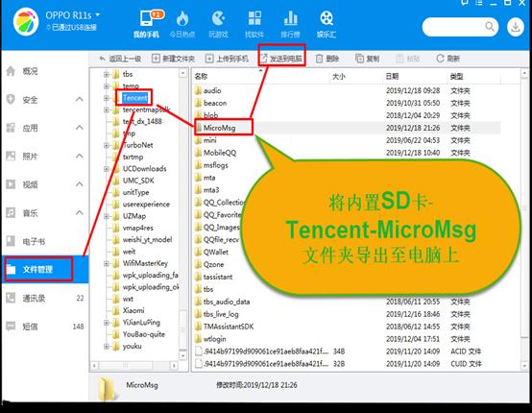Select the CUID file row
This screenshot has height=413, width=532.
click(346, 364)
